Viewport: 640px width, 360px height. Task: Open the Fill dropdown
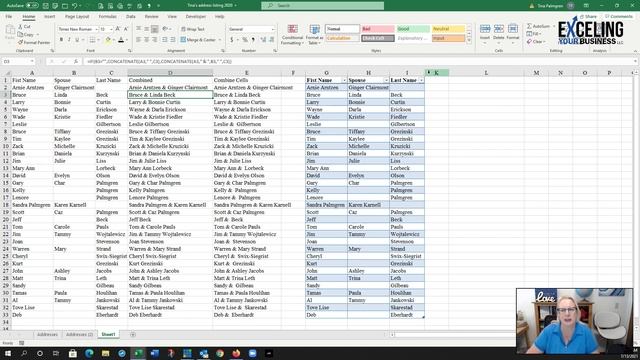point(534,34)
